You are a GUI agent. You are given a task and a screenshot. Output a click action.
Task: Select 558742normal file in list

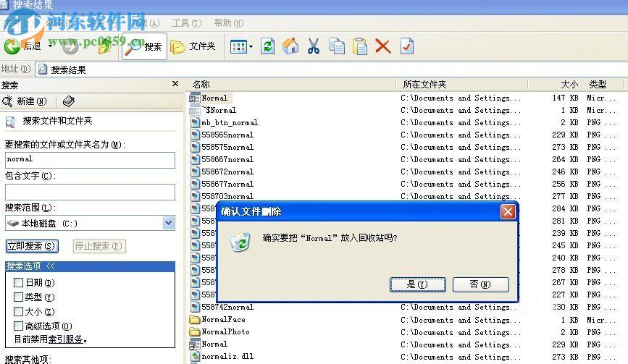click(x=227, y=308)
